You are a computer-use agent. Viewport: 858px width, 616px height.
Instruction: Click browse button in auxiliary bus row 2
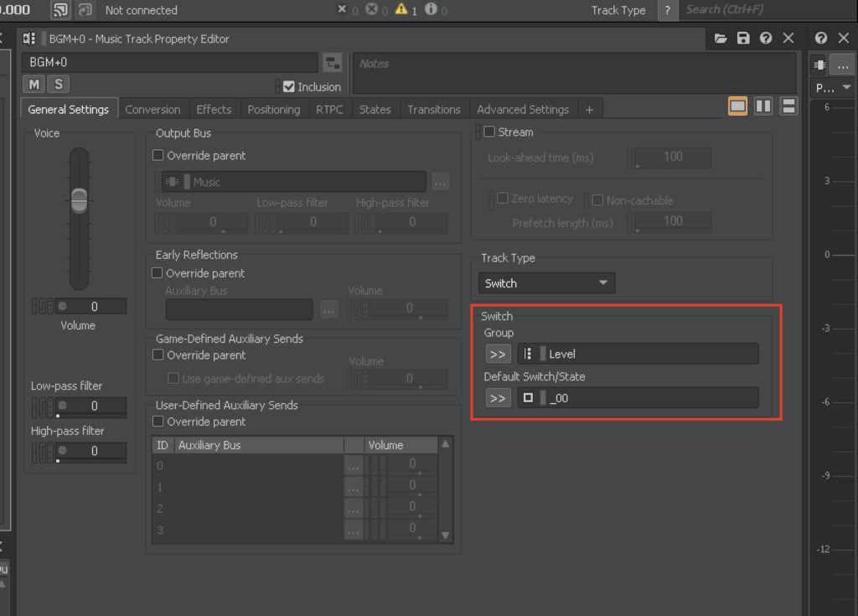(x=354, y=509)
